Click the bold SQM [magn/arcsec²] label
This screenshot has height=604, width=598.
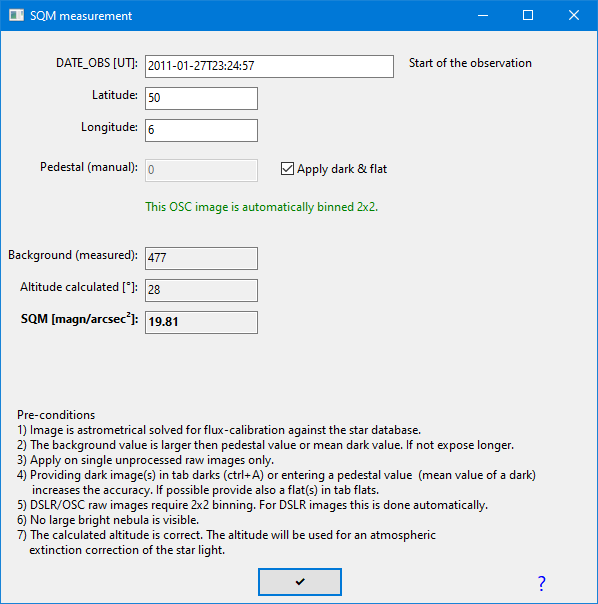(79, 319)
